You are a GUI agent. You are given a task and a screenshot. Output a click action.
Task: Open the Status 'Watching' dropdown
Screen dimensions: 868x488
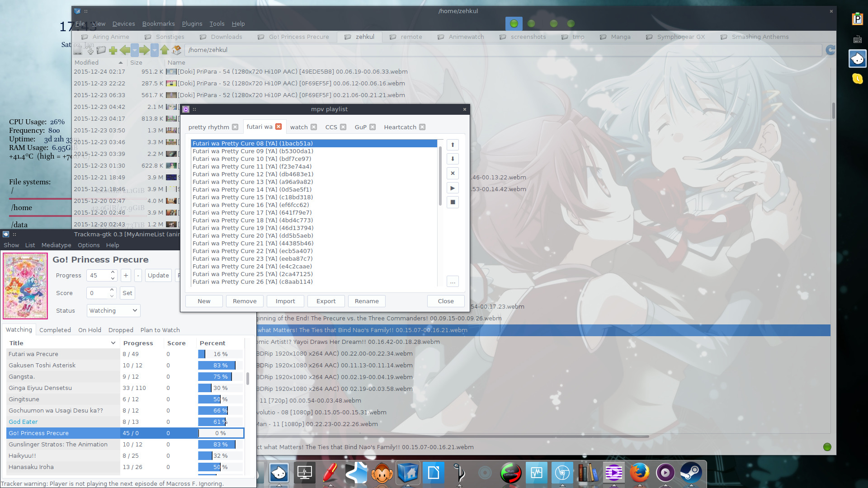tap(113, 311)
